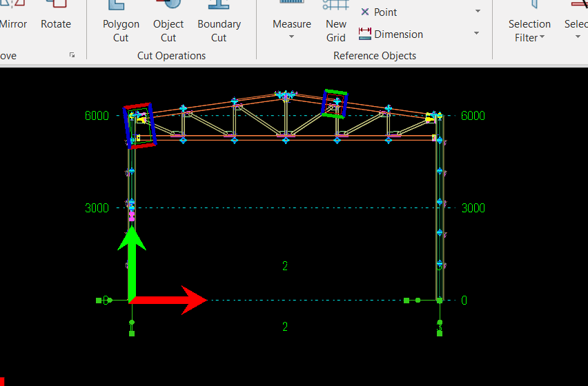The width and height of the screenshot is (588, 386).
Task: Open dropdown arrow beside Point
Action: pos(477,12)
